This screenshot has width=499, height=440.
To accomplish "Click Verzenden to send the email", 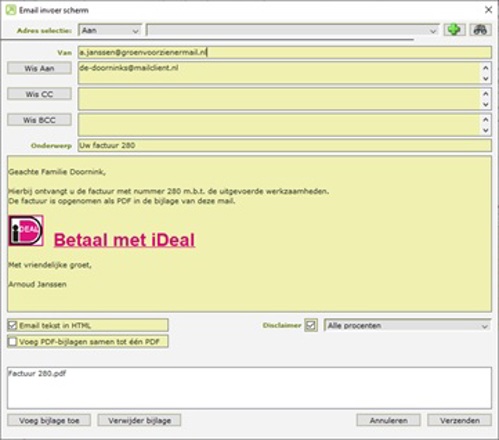I will 459,420.
